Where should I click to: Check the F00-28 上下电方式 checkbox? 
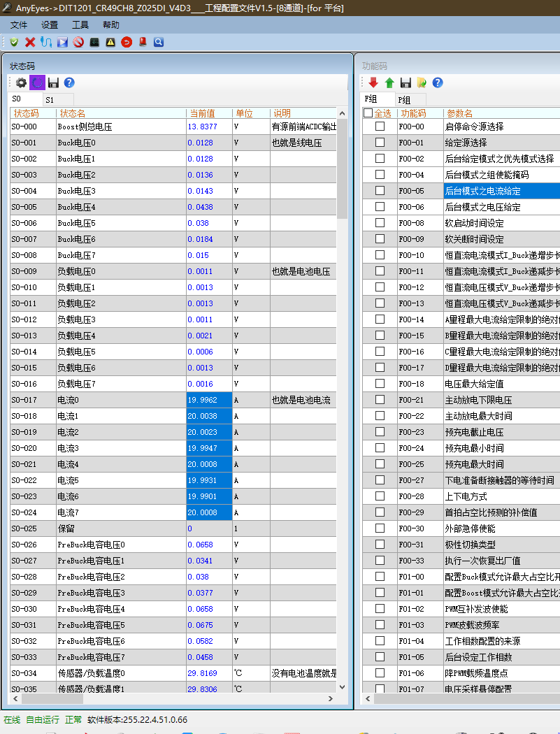380,496
